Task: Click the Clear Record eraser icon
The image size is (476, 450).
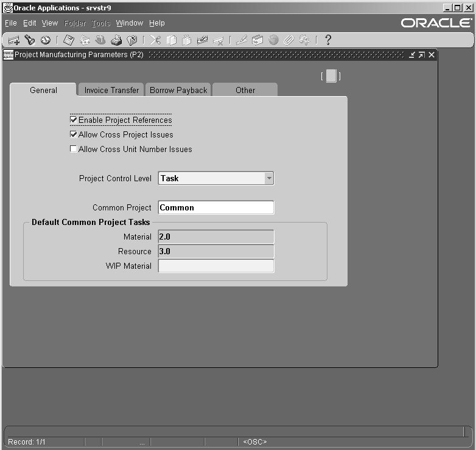Action: pyautogui.click(x=203, y=40)
